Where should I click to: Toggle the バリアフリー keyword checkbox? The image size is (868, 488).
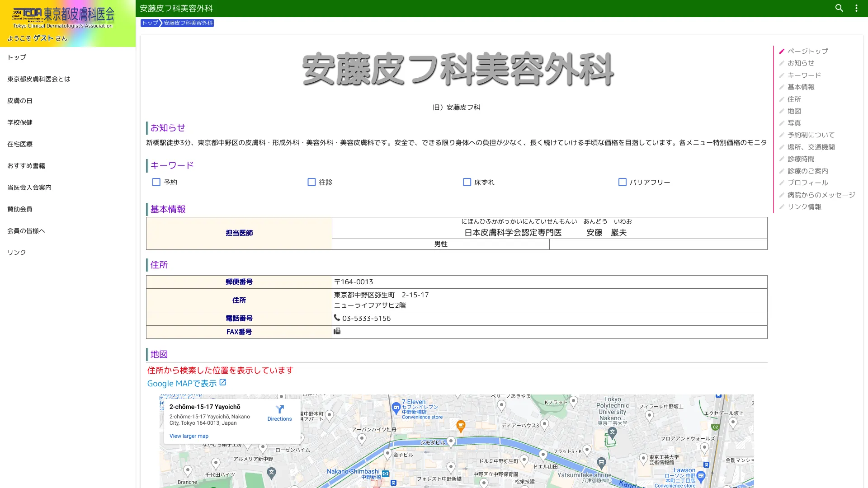(x=623, y=182)
